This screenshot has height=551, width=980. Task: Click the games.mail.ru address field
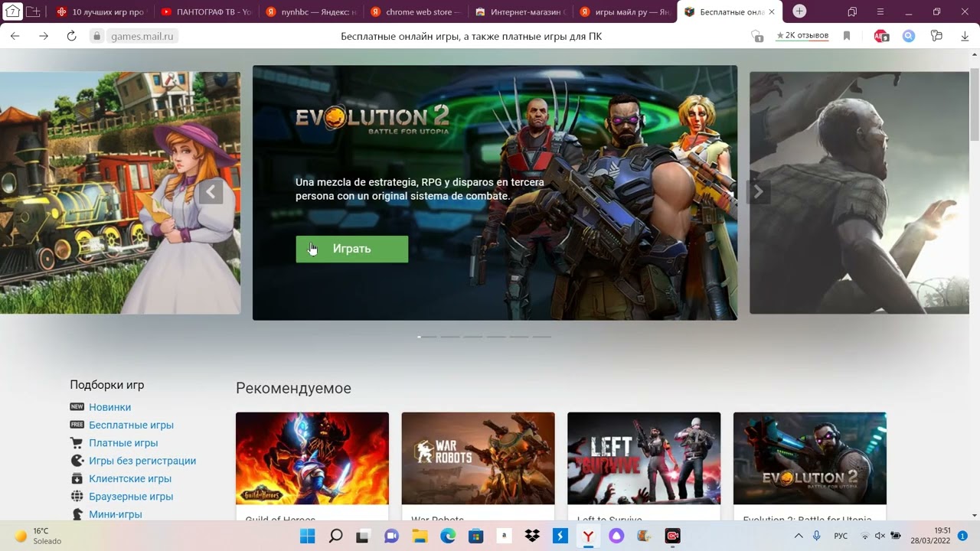click(x=142, y=36)
